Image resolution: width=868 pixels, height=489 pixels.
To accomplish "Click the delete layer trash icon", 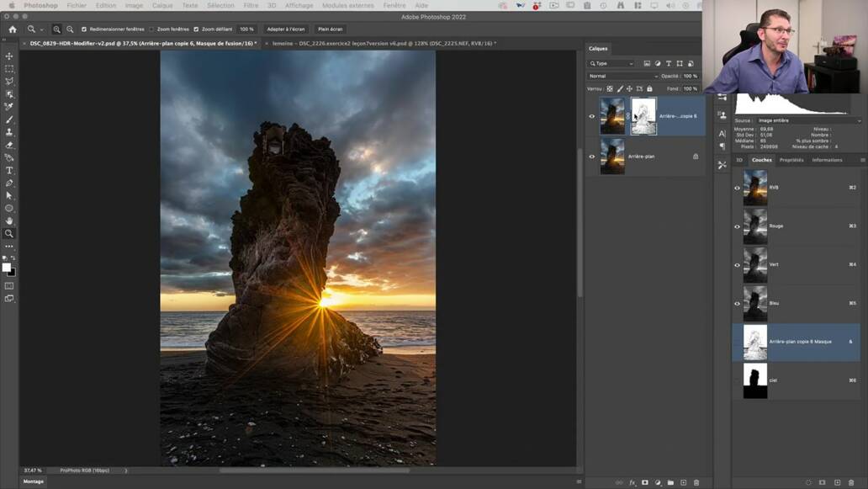I will [696, 481].
